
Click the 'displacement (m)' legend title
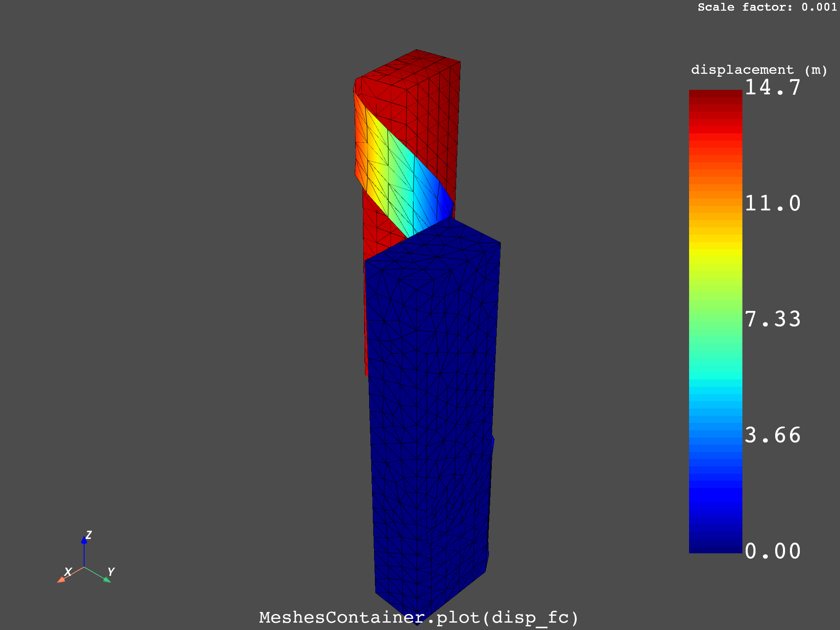(759, 70)
